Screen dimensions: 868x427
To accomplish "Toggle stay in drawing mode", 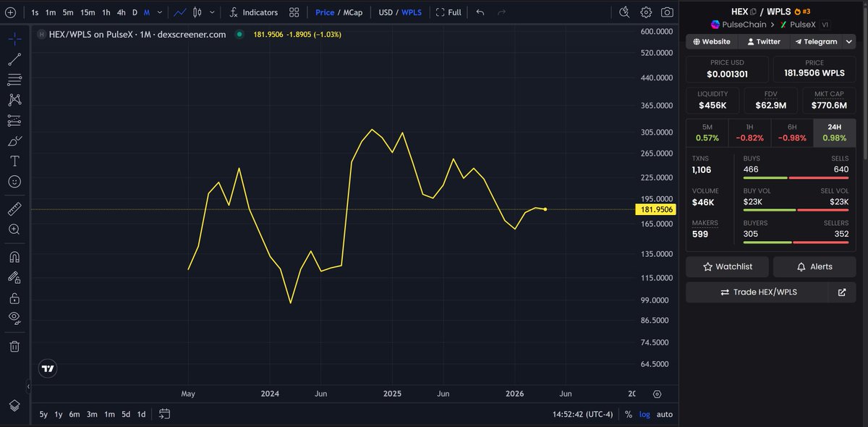I will [x=14, y=277].
